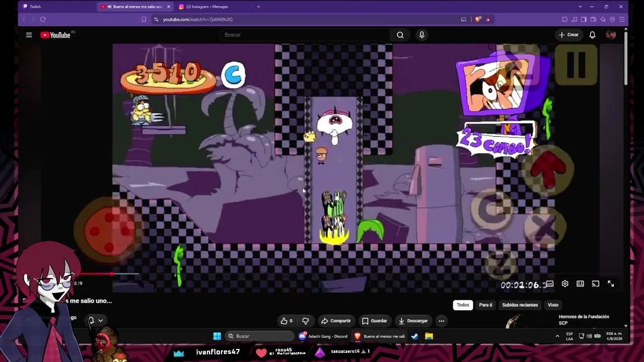The image size is (644, 362).
Task: Open the YouTube account avatar menu
Action: point(611,35)
